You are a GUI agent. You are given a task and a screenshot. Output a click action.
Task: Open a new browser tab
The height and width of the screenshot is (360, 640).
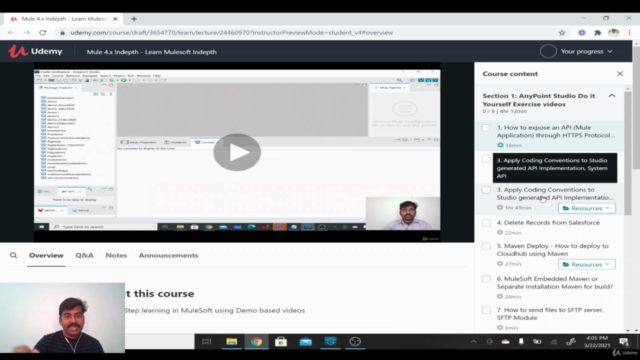pos(134,19)
